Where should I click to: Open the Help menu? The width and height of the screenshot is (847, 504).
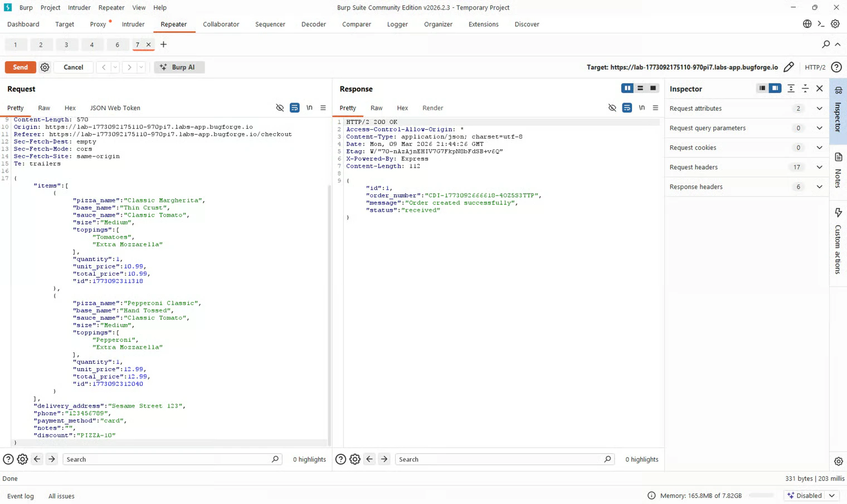(160, 8)
